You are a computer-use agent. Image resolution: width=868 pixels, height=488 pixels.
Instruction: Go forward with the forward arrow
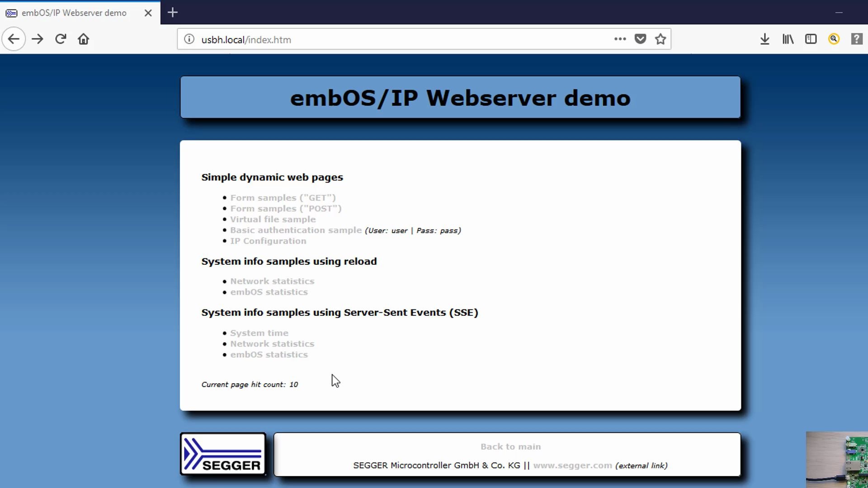coord(38,39)
